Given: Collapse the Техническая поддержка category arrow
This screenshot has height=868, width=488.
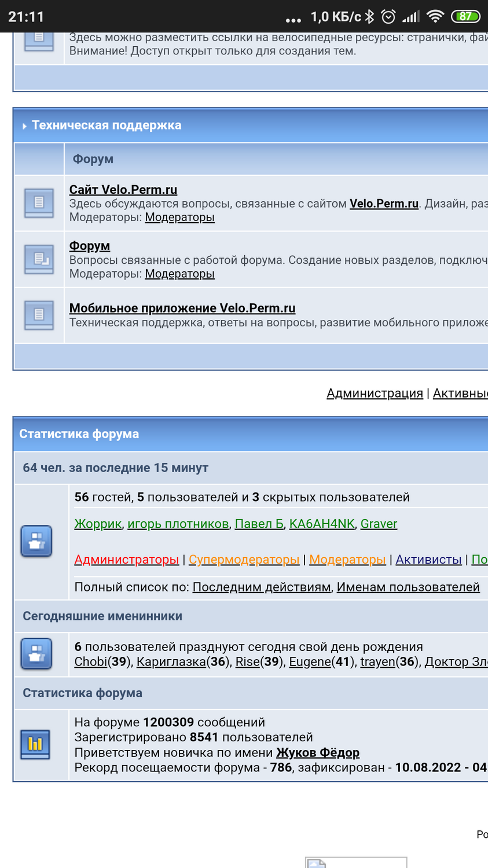Looking at the screenshot, I should 24,126.
